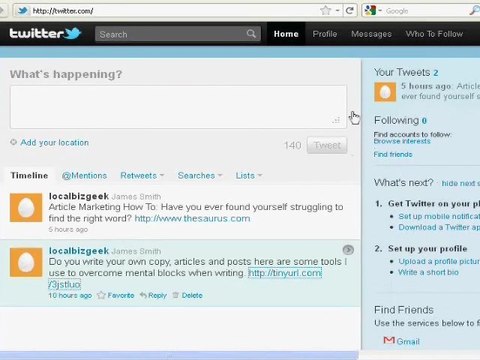Select the Timeline tab

29,175
